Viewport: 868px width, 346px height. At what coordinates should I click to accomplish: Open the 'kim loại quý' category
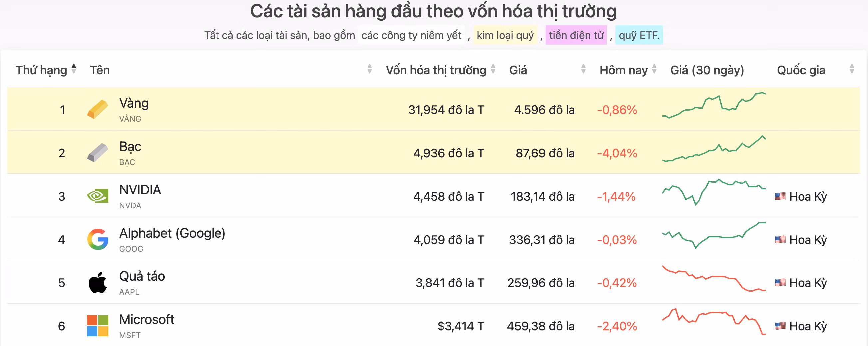click(505, 35)
